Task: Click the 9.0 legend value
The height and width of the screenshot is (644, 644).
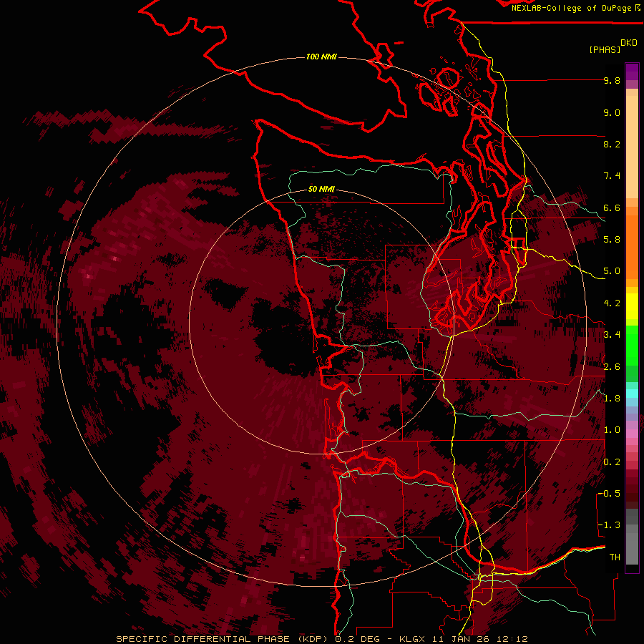Action: click(x=612, y=113)
